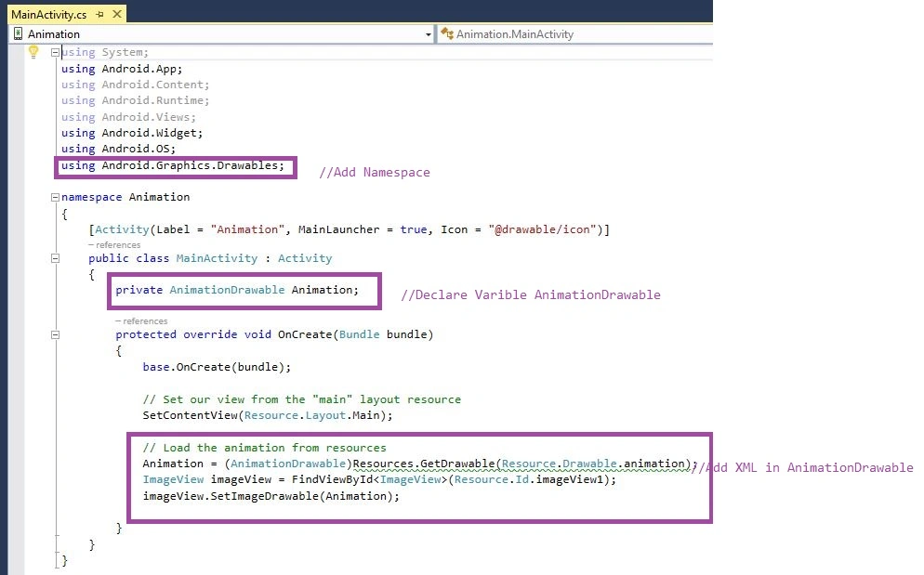Click the using Android.Graphics.Drawables line

(173, 165)
